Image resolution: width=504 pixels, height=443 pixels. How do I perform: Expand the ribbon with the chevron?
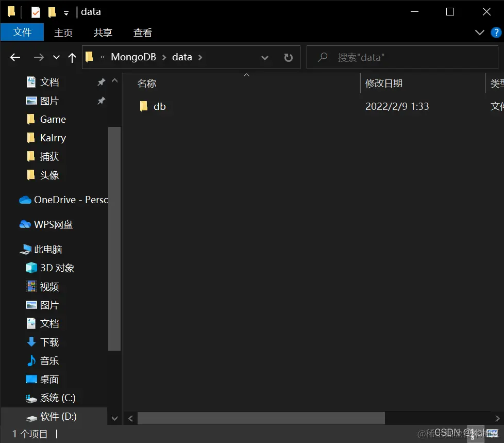[479, 32]
